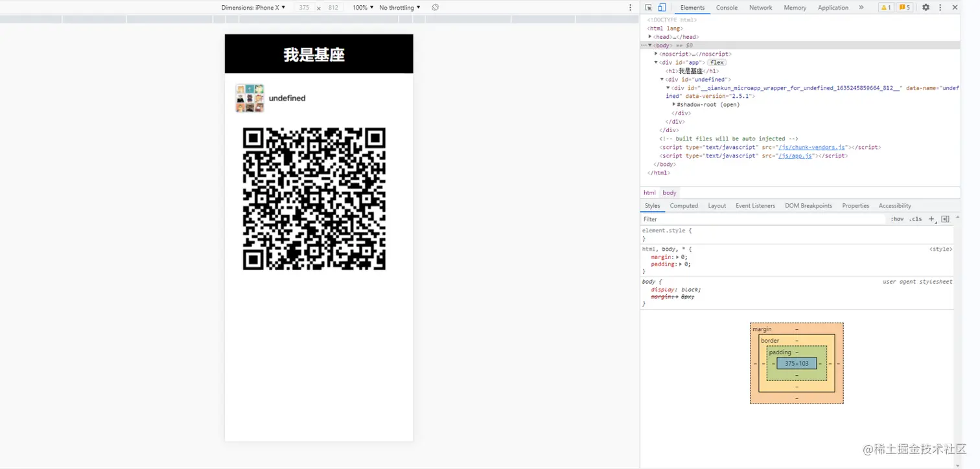Open the DevTools customize kebab menu
Screen dimensions: 980x469
940,8
